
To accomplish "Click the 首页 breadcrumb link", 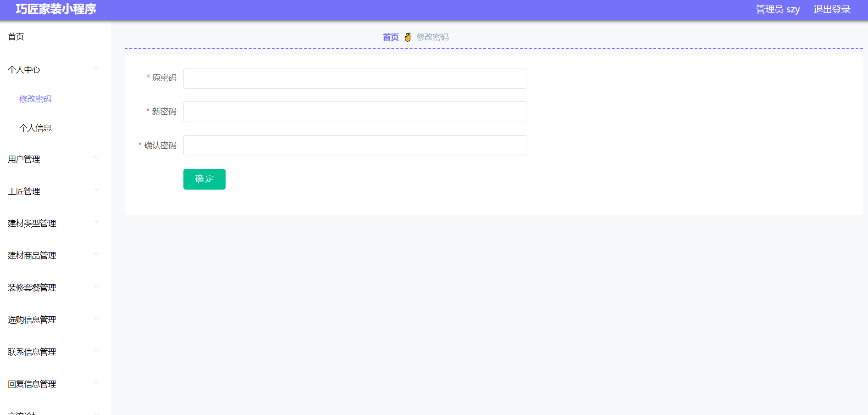I will pos(391,37).
